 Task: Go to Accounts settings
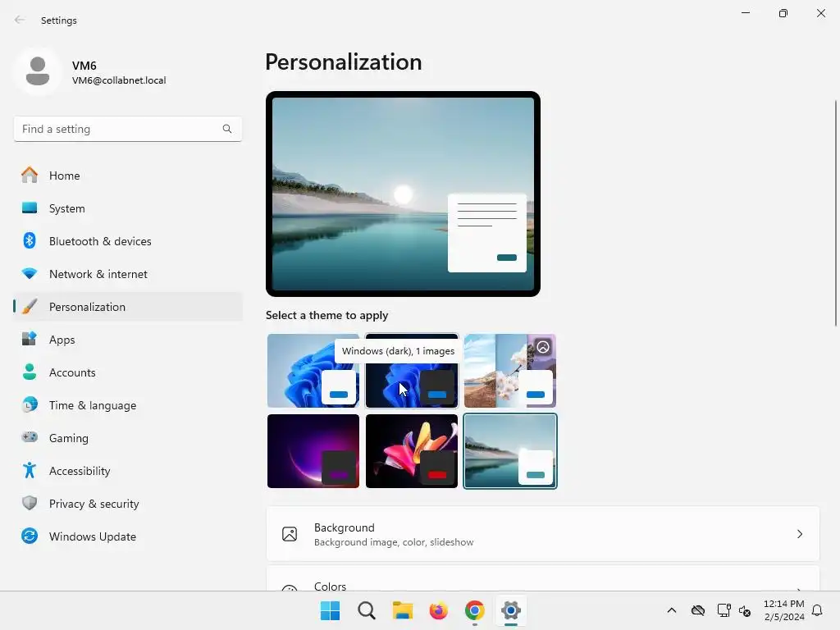pos(128,372)
